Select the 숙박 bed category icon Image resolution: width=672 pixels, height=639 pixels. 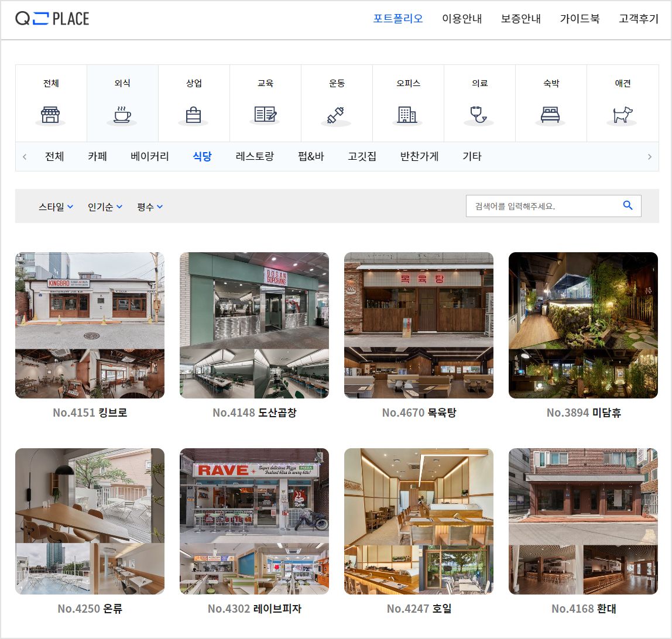550,115
